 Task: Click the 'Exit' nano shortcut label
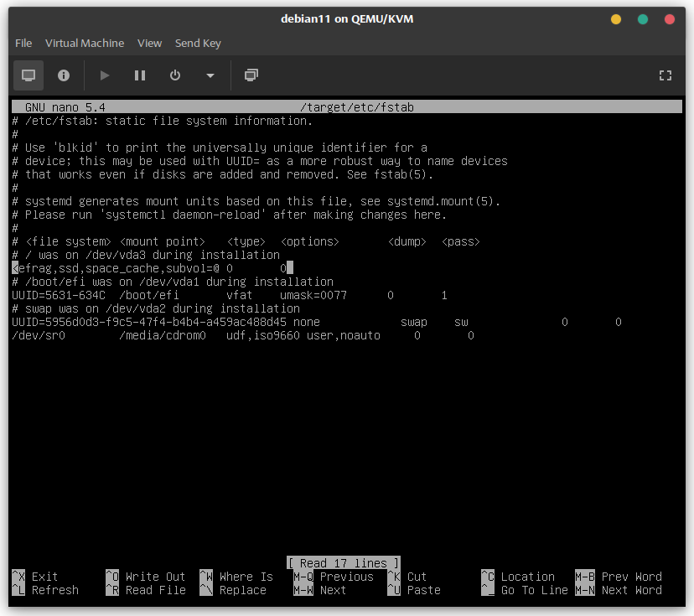[44, 577]
